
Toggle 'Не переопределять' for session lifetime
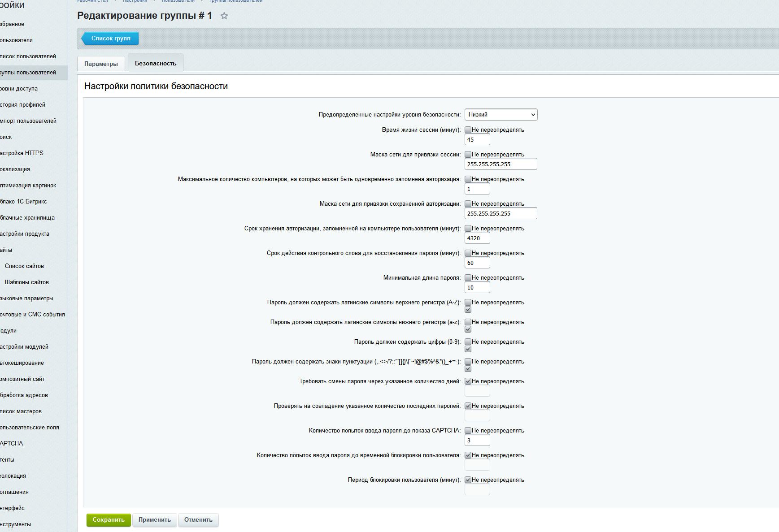468,130
